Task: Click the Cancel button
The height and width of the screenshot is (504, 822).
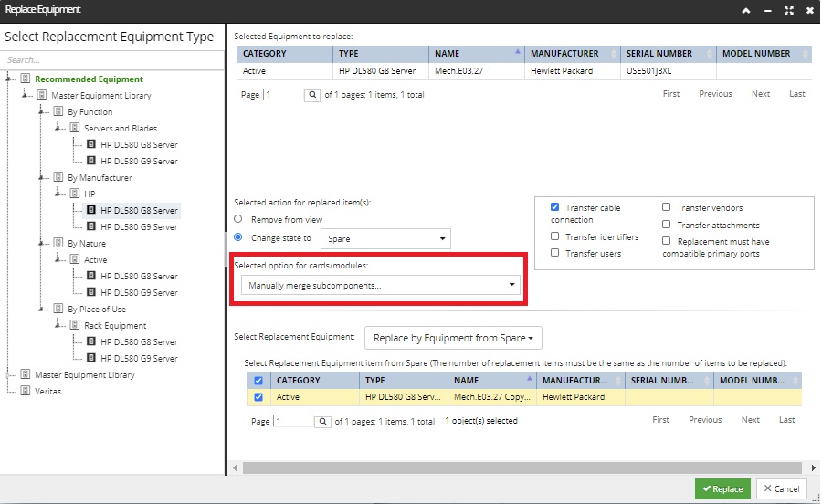Action: [782, 488]
